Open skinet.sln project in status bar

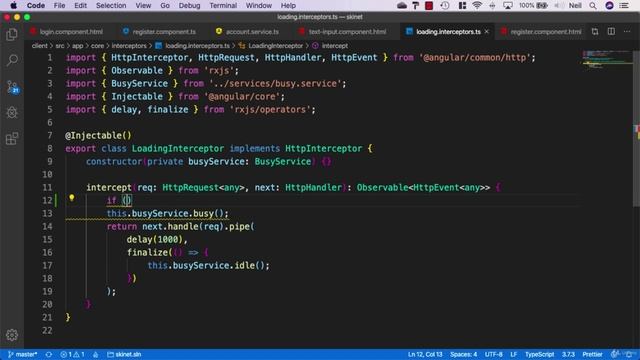124,354
